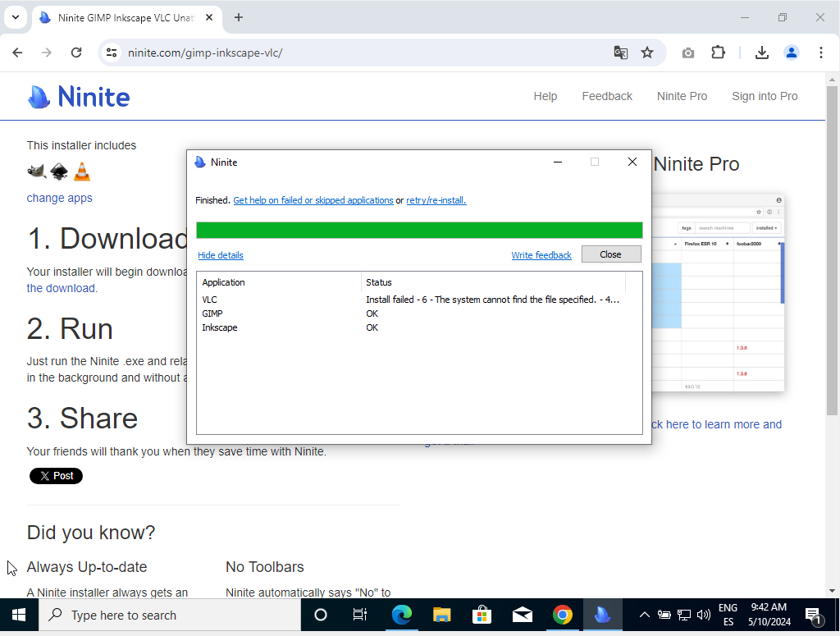Click the VLC cone icon
This screenshot has width=840, height=636.
(x=82, y=172)
